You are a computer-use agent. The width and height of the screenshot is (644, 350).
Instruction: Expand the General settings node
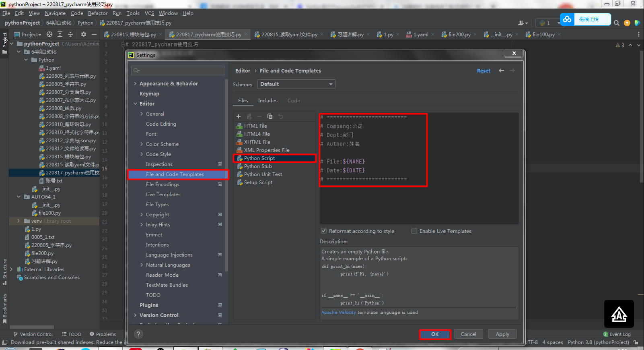point(142,114)
